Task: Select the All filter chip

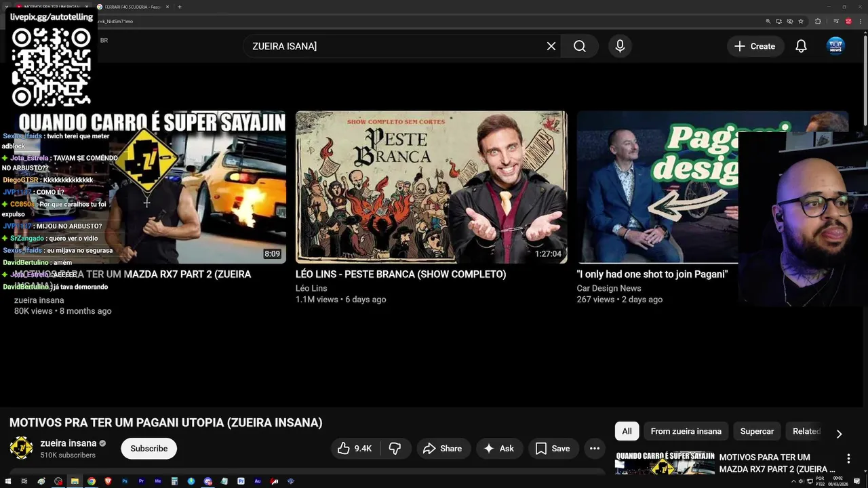Action: tap(627, 431)
